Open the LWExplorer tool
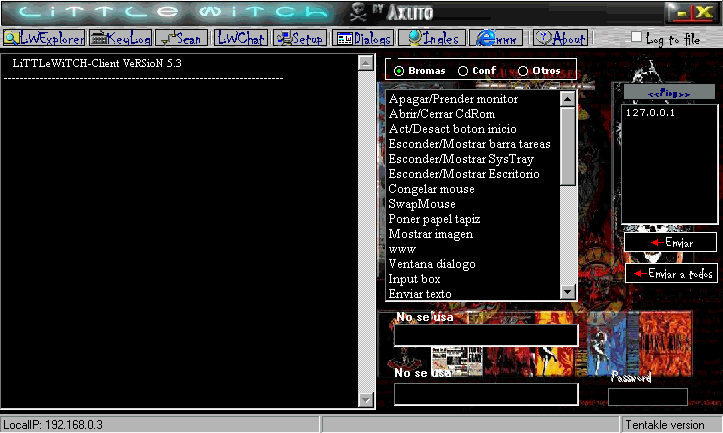This screenshot has width=723, height=433. [44, 38]
